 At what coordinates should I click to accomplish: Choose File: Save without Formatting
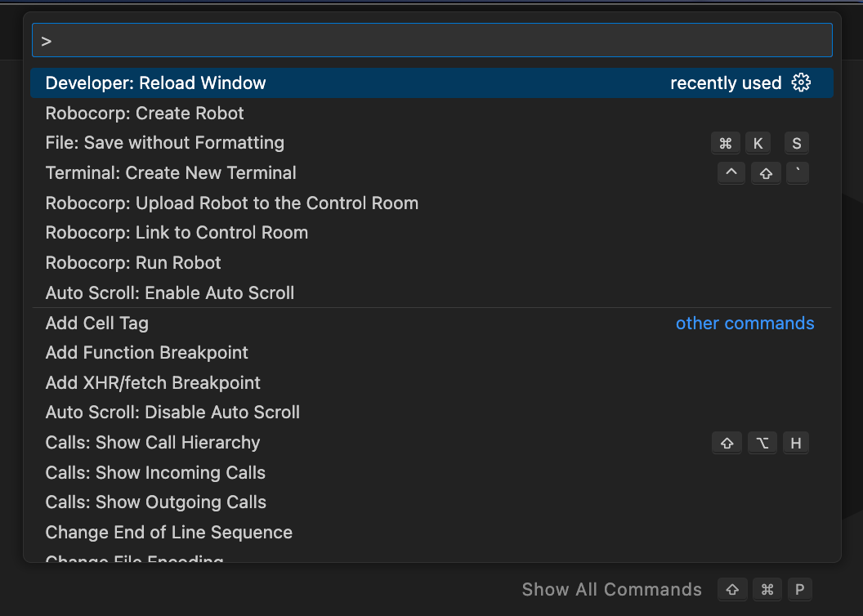click(432, 143)
